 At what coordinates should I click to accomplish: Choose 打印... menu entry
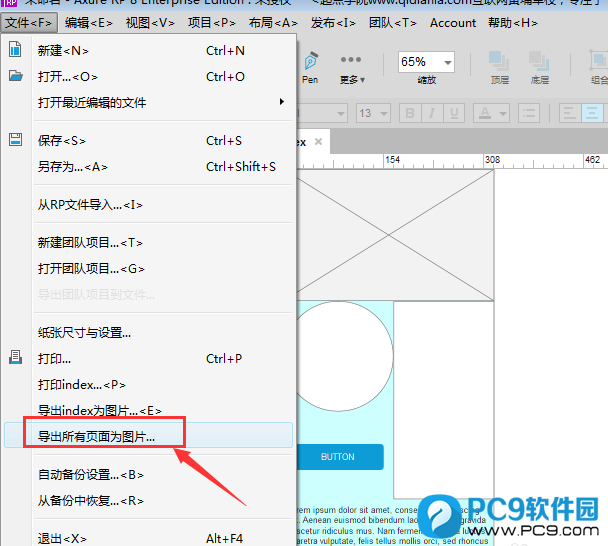148,358
